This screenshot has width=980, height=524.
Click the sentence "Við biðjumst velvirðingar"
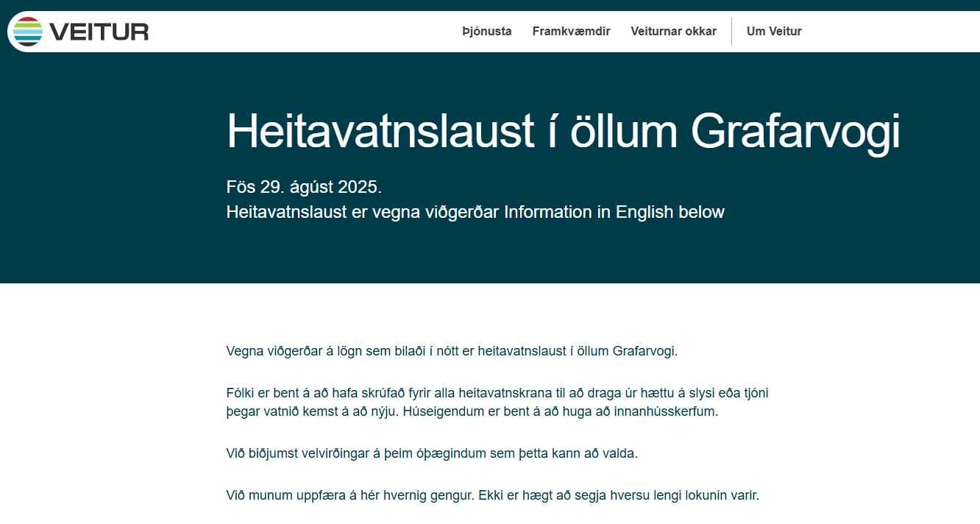point(432,453)
